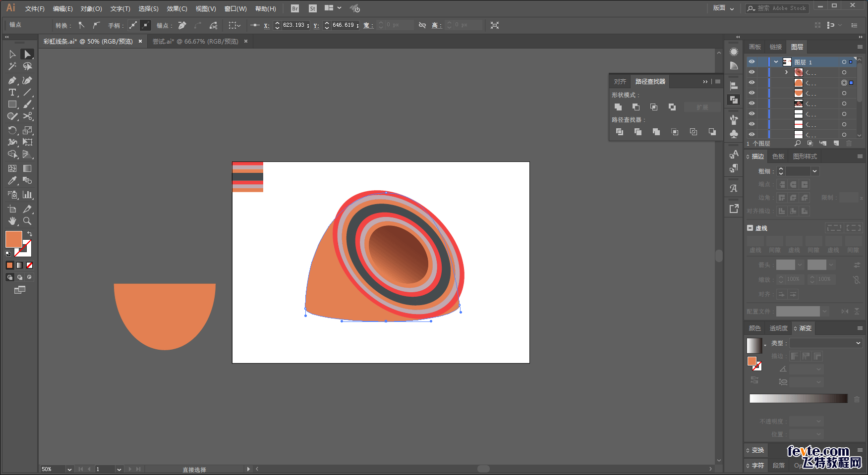This screenshot has width=868, height=475.
Task: Switch to the 对齐 panel tab
Action: [x=620, y=82]
